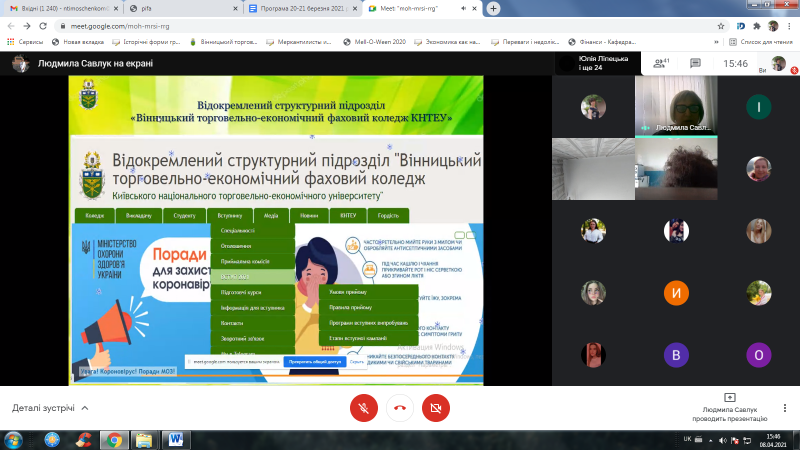Open Chrome from the taskbar
Screen dimensions: 800x450
point(114,440)
